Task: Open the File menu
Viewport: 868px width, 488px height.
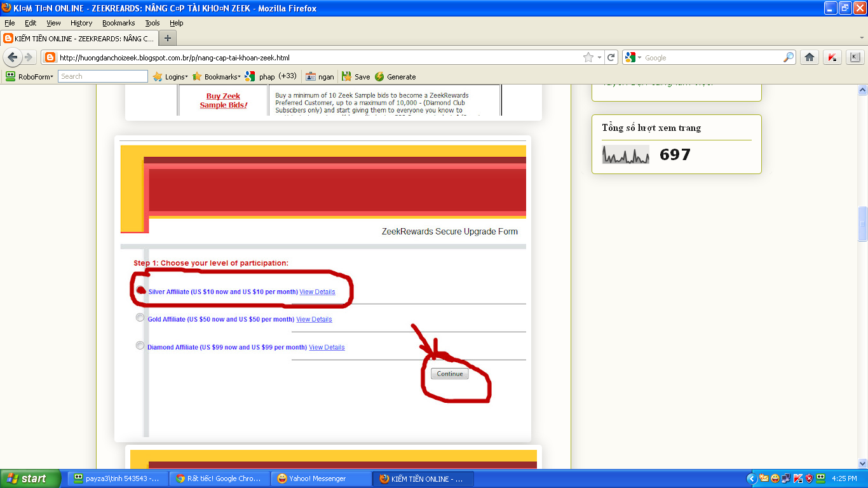Action: tap(10, 23)
